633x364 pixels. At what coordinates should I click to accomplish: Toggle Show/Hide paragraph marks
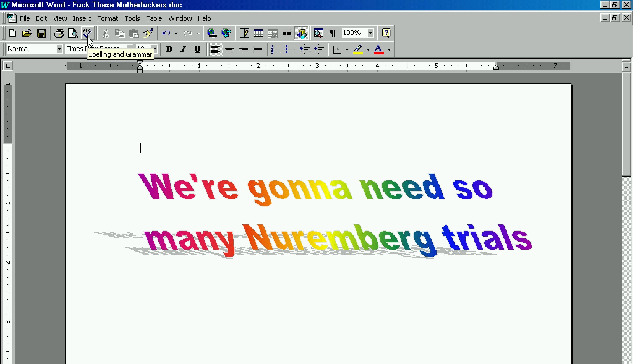point(332,33)
